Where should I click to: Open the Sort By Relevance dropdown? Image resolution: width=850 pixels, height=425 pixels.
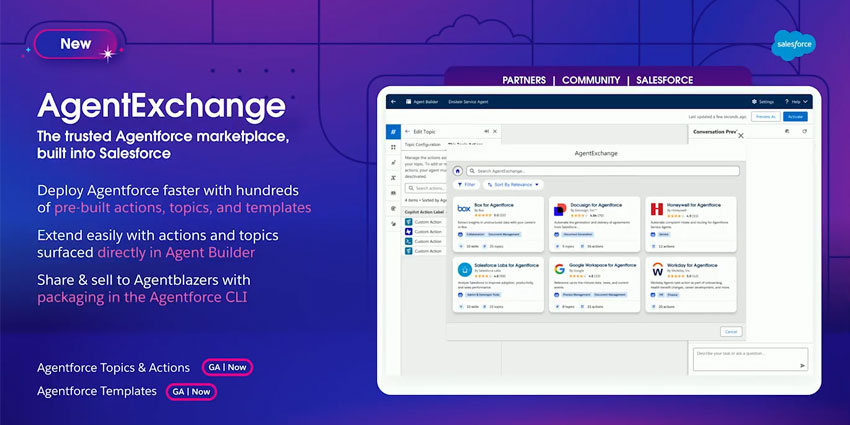tap(513, 185)
